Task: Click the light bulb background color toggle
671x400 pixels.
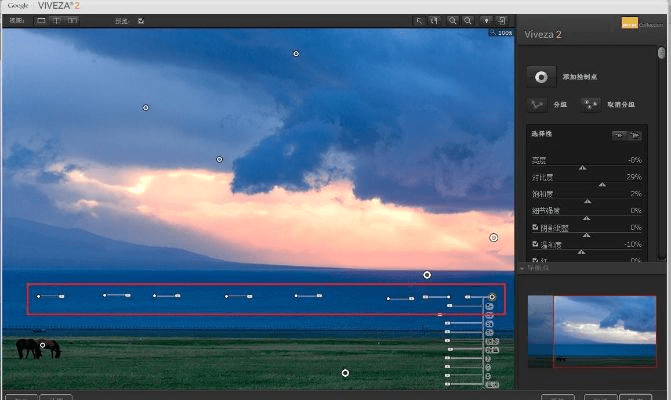Action: (486, 20)
